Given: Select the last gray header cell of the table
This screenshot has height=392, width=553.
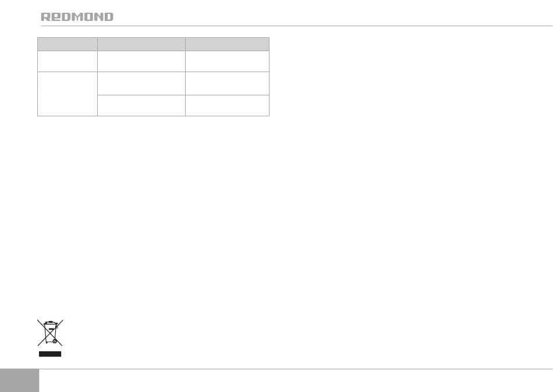Looking at the screenshot, I should point(228,44).
